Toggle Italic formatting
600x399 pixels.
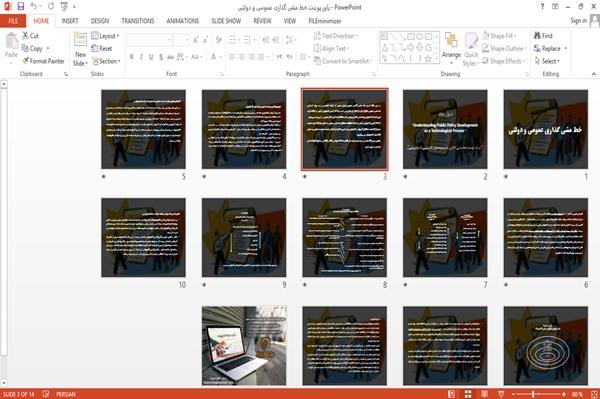pyautogui.click(x=141, y=57)
